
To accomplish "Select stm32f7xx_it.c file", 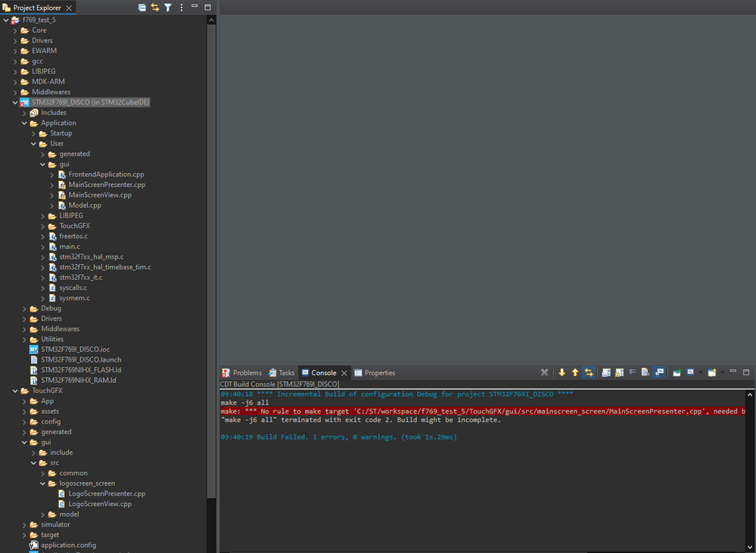I will [x=80, y=277].
